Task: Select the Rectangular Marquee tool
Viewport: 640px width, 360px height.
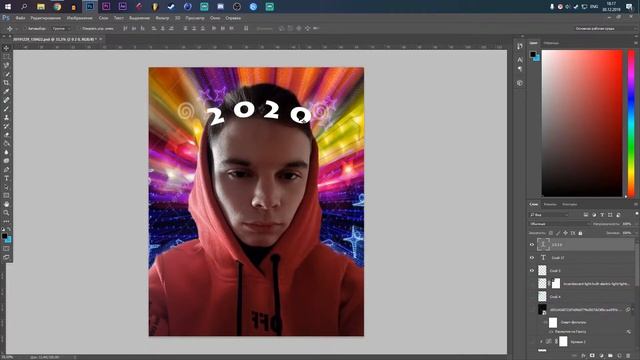Action: 6,57
